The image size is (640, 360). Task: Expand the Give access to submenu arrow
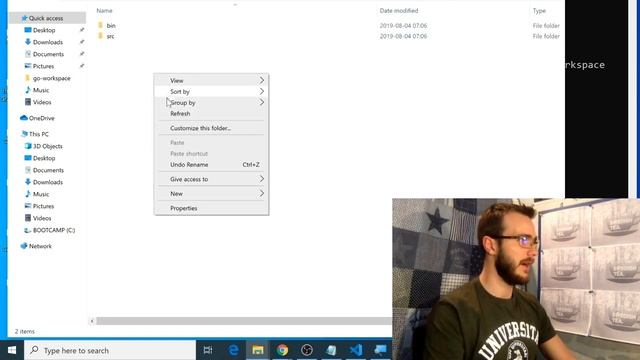pyautogui.click(x=262, y=179)
